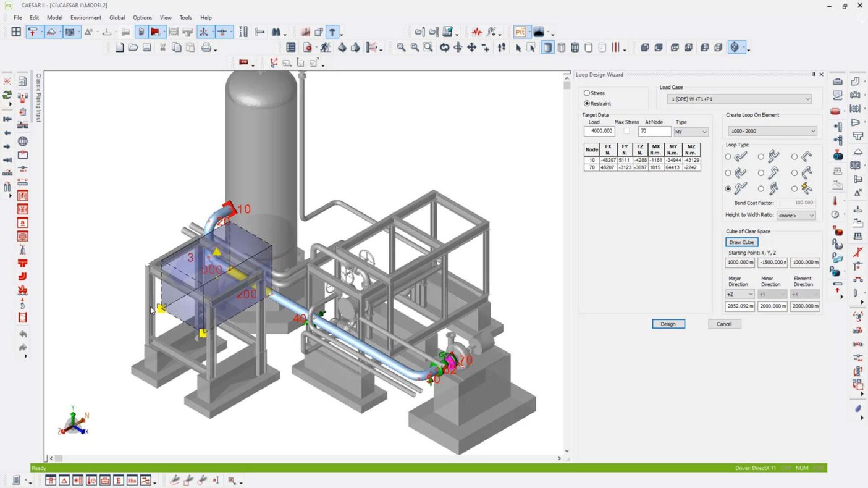Screen dimensions: 868x488
Task: Click the open folder icon
Action: [133, 48]
